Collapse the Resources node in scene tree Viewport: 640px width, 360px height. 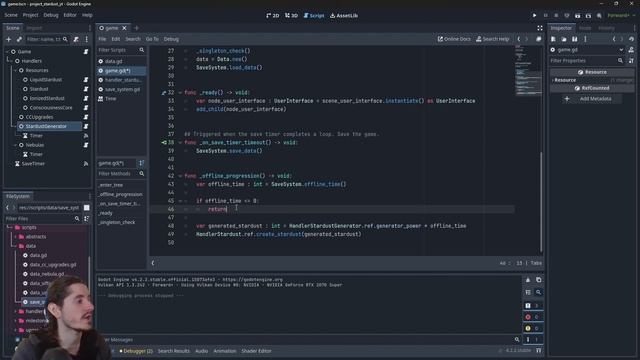[16, 71]
